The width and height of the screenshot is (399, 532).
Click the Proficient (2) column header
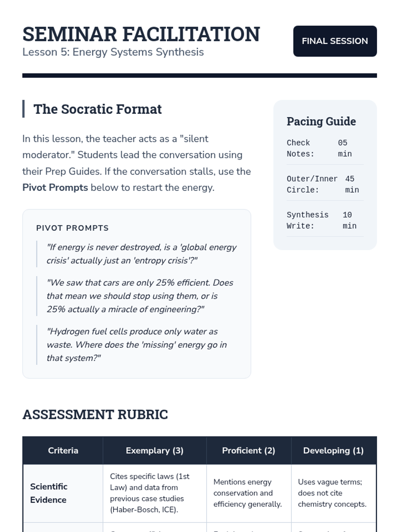[248, 451]
